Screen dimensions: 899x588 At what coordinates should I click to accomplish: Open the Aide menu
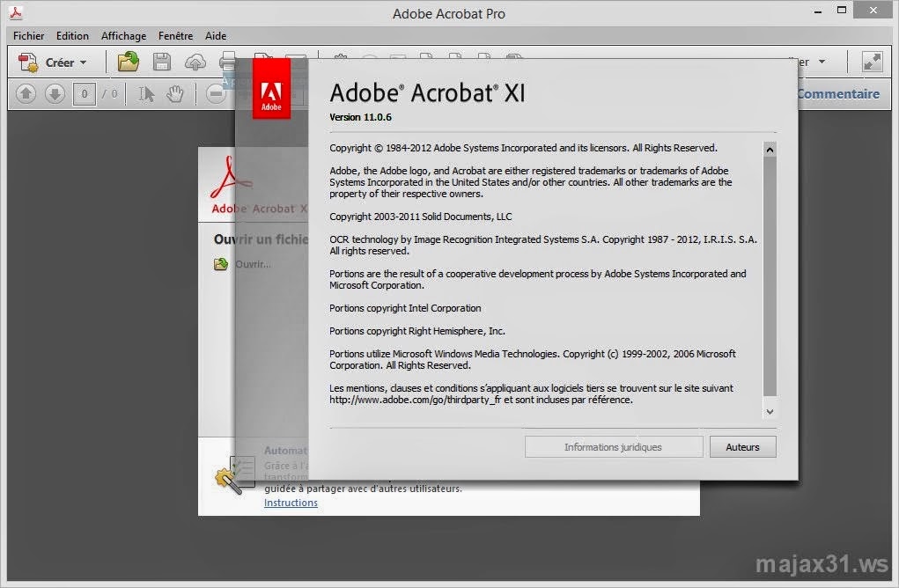click(x=216, y=35)
